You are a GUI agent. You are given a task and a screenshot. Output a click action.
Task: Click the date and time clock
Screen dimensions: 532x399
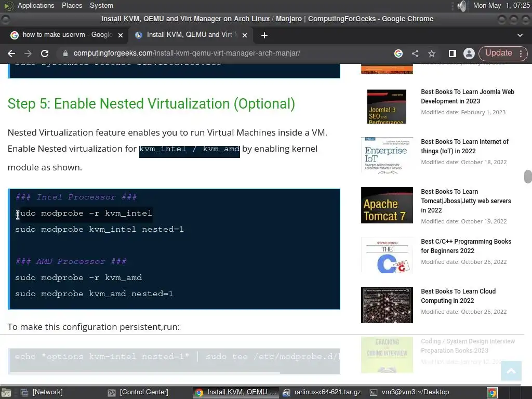tap(501, 5)
